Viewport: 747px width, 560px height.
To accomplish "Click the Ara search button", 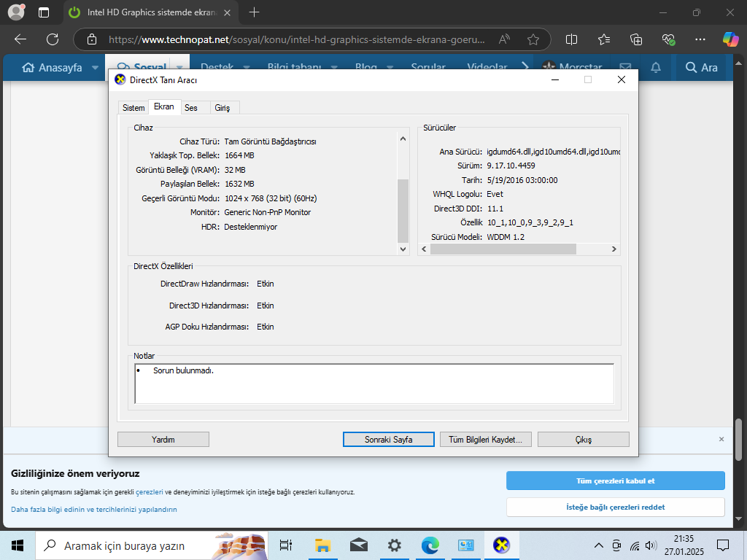I will (701, 68).
